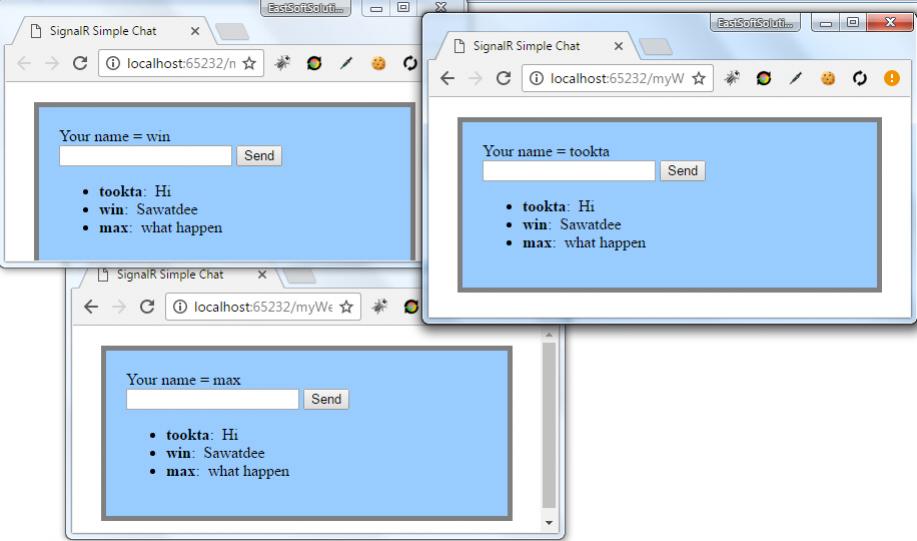Click bug extension icon in tookta window
This screenshot has height=541, width=917.
click(732, 78)
